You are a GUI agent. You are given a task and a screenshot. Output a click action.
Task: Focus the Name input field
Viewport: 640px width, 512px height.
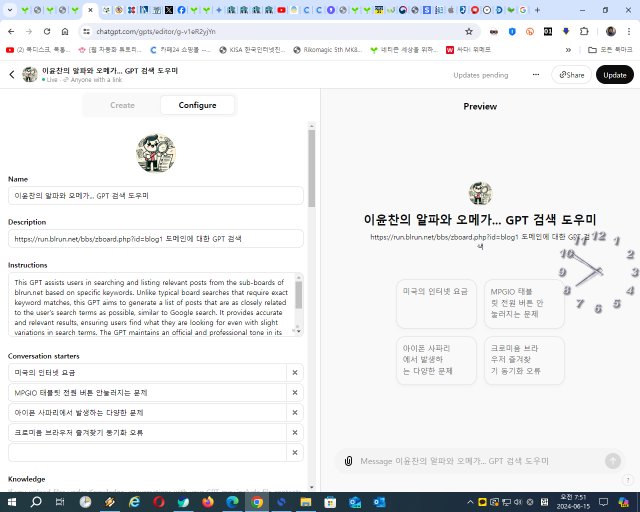[x=156, y=196]
